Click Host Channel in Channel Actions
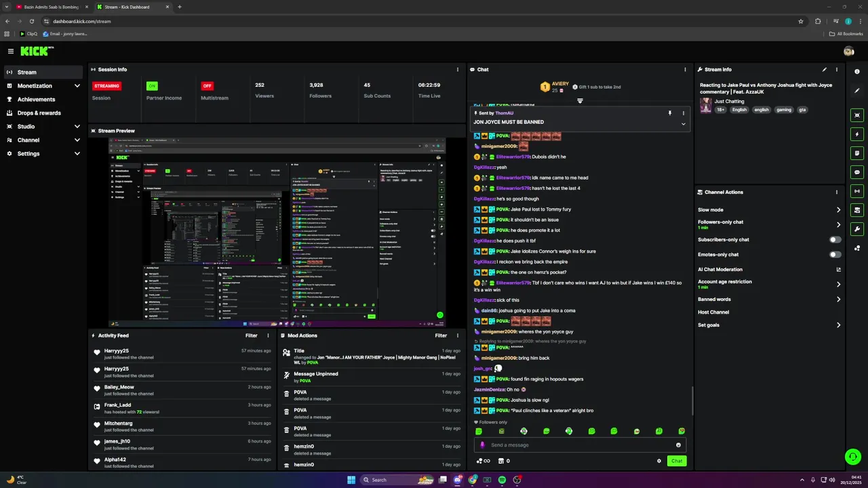This screenshot has width=868, height=488. pyautogui.click(x=713, y=312)
